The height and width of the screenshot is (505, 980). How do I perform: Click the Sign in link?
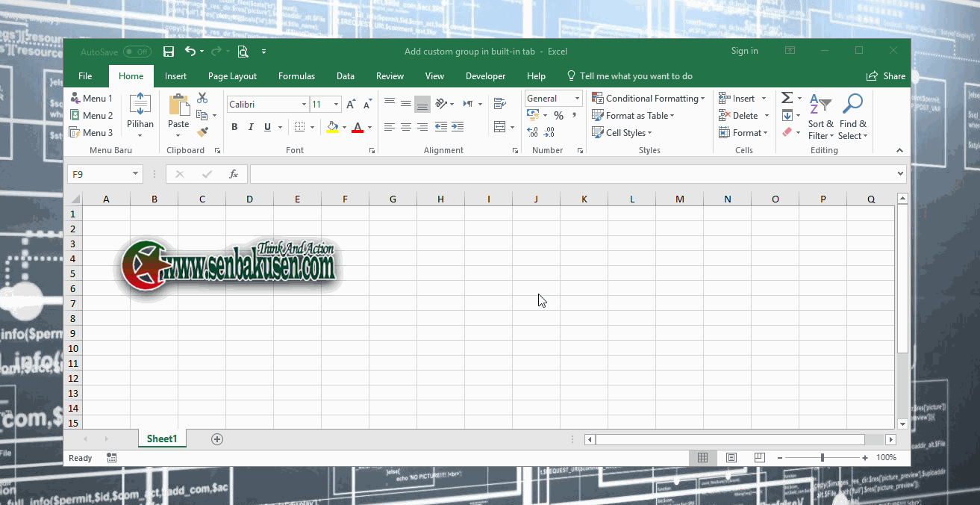[744, 51]
